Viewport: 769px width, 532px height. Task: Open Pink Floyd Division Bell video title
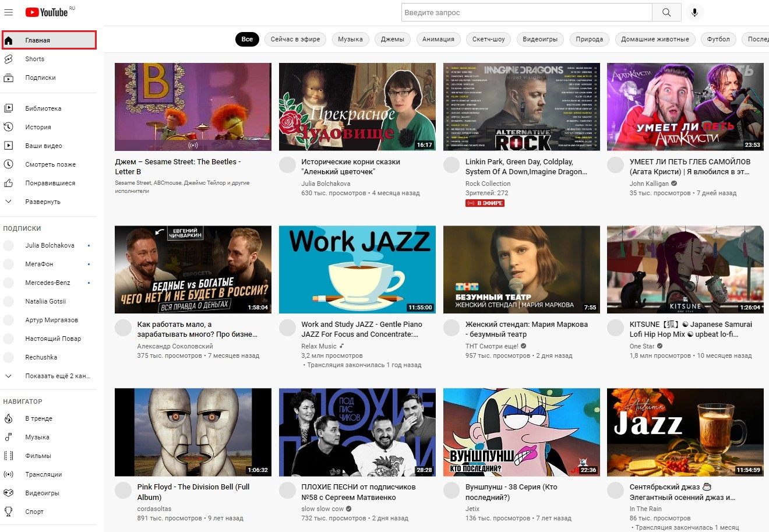(x=193, y=492)
